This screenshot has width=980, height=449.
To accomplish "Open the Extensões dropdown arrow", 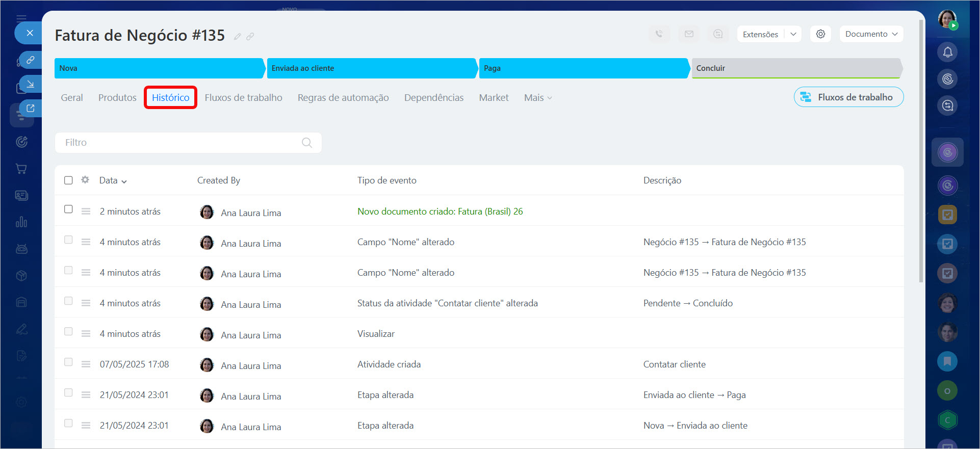I will [793, 34].
